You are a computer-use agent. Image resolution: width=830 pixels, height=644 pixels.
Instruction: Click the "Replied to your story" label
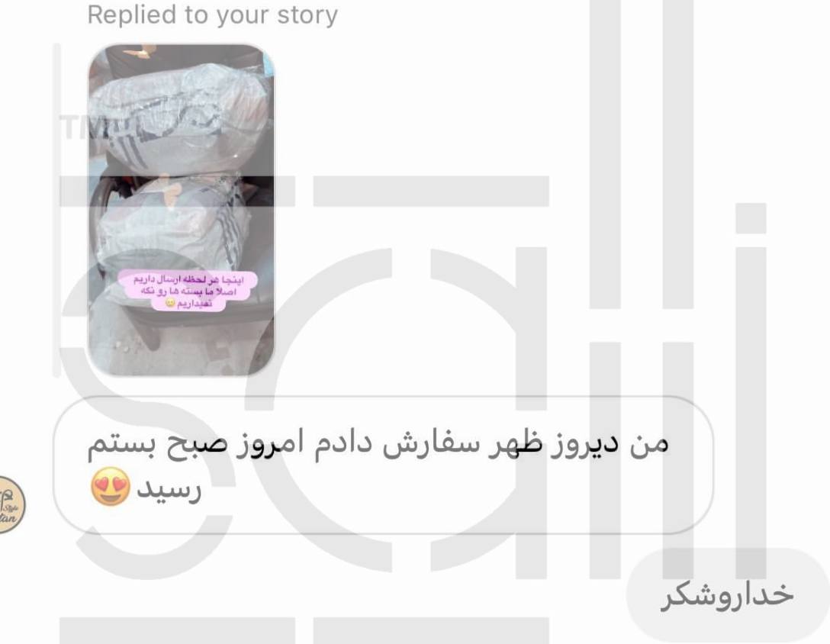pos(212,14)
